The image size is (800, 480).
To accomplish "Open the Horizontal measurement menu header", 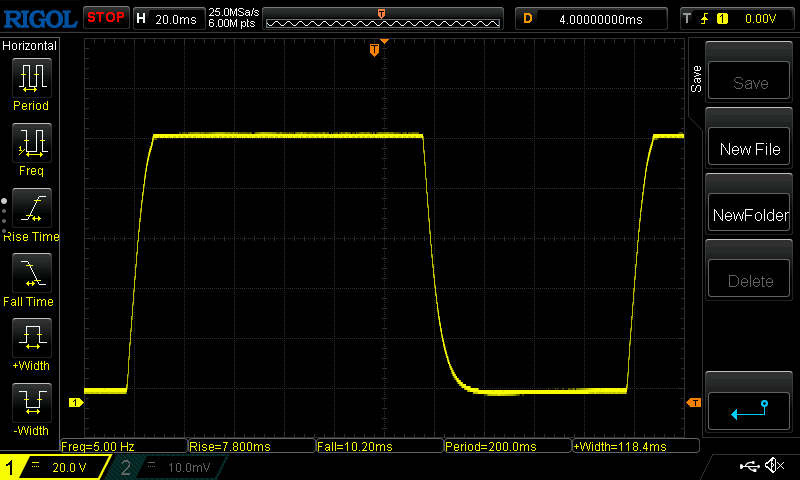I will [x=30, y=46].
